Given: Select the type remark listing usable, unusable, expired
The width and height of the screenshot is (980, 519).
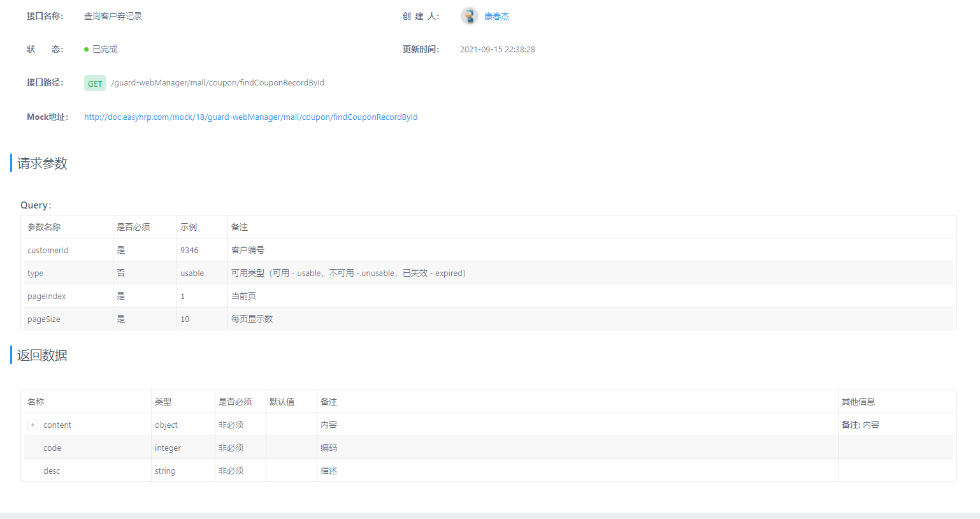Looking at the screenshot, I should point(349,274).
